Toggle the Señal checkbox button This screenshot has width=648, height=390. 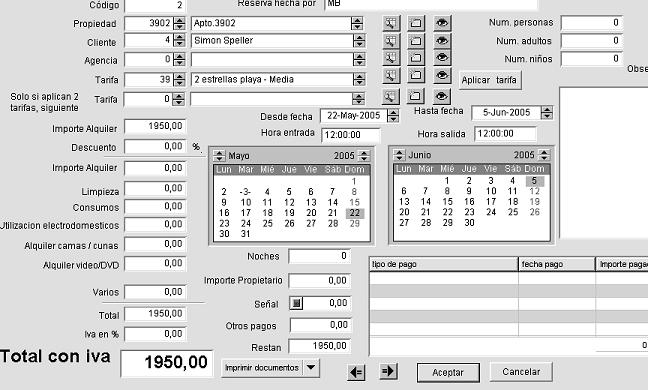[296, 303]
